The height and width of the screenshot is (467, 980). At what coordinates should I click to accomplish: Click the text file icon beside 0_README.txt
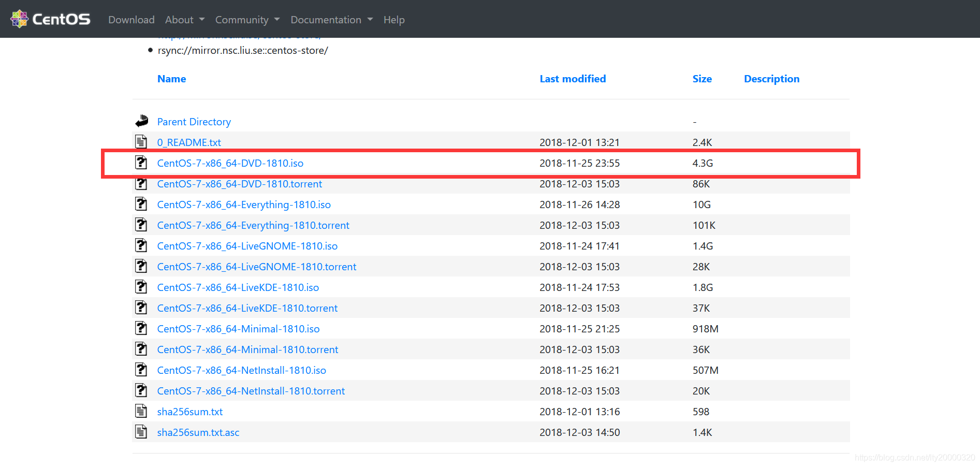(x=141, y=141)
